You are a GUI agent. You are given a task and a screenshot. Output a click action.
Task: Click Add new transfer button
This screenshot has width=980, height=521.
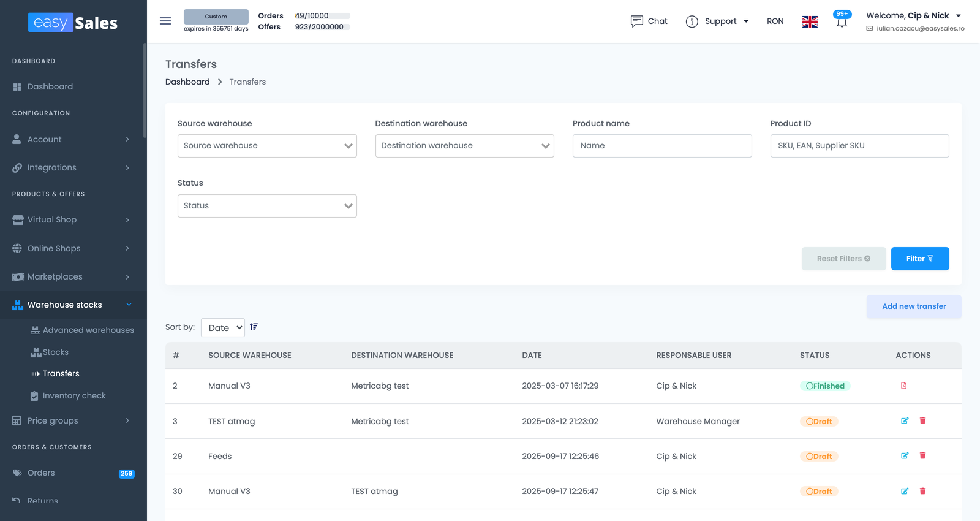914,306
